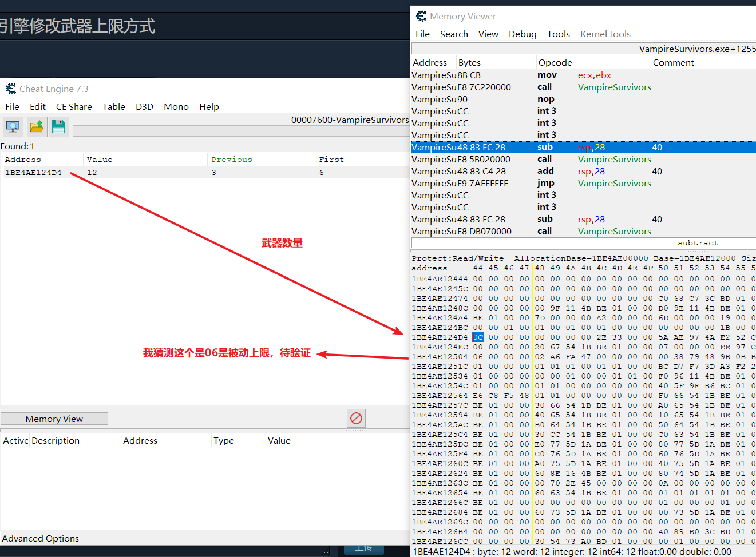Click the First column header
Screen dimensions: 756x557
(x=362, y=159)
